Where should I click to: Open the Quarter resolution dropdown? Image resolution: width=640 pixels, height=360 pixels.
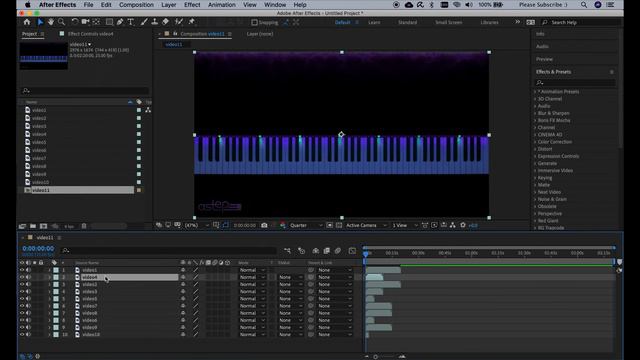pyautogui.click(x=306, y=225)
